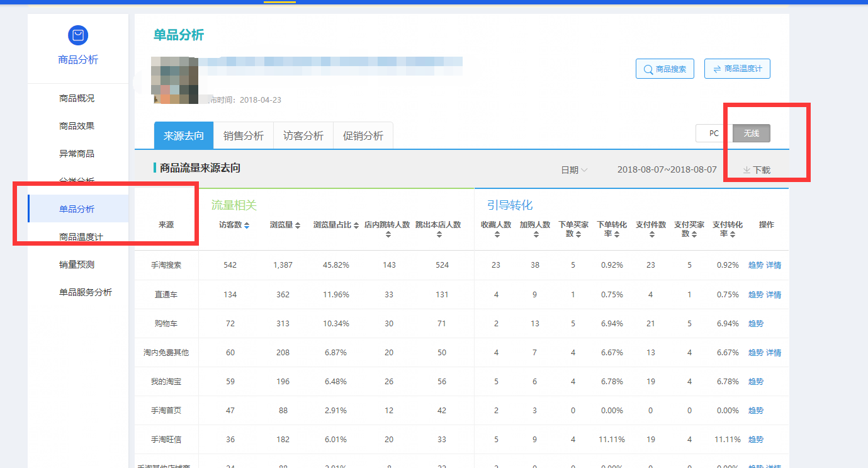
Task: Switch to the 销售分析 tab
Action: point(244,135)
